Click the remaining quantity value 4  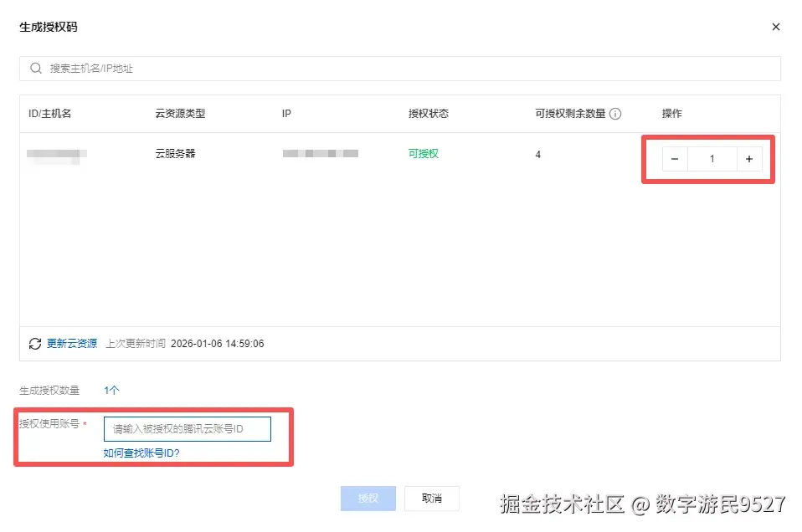click(538, 154)
